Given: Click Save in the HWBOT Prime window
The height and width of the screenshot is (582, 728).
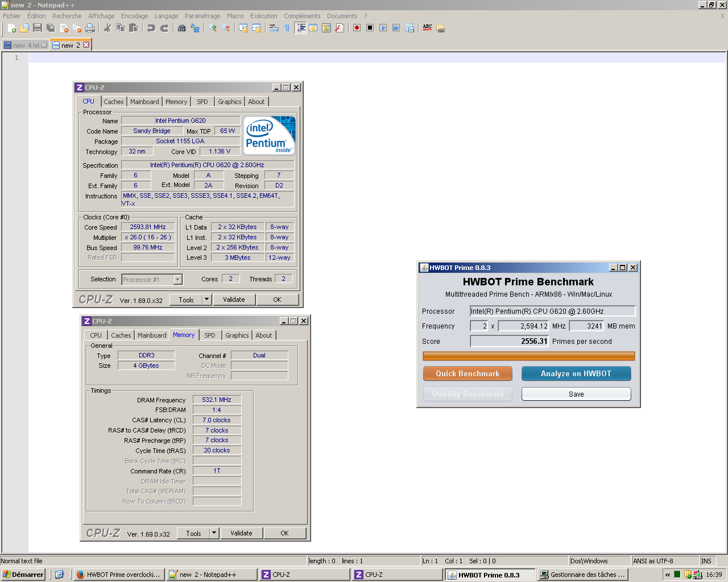Looking at the screenshot, I should pyautogui.click(x=576, y=394).
